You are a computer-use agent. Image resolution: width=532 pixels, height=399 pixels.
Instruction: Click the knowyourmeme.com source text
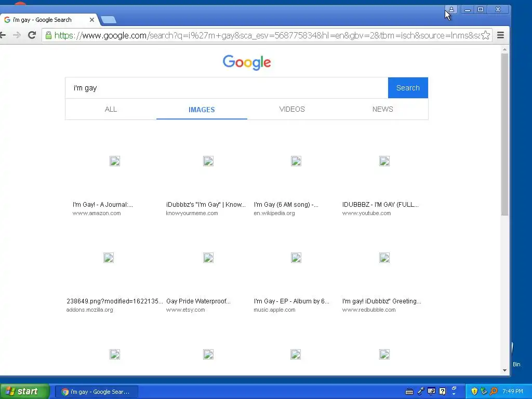[192, 213]
